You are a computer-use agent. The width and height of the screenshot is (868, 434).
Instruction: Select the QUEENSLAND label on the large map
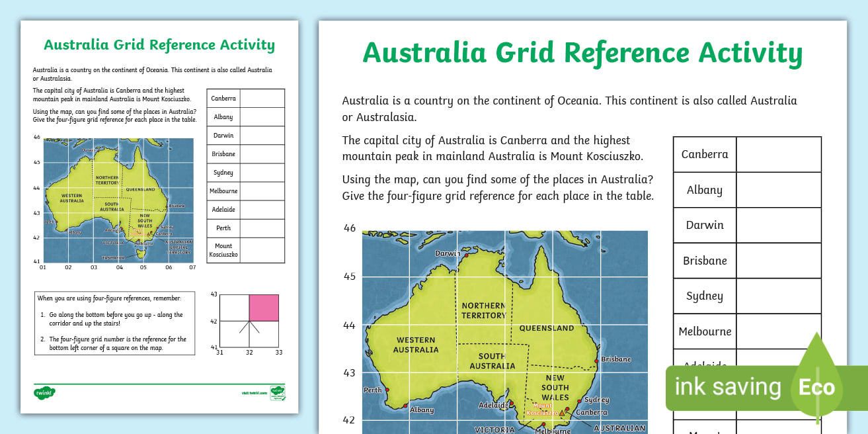tap(546, 327)
